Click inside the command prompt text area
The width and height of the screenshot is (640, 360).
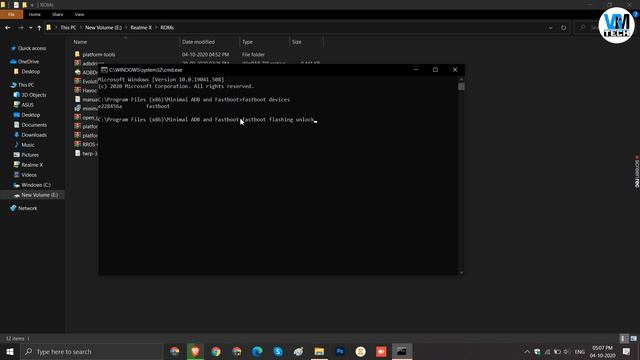coord(278,176)
